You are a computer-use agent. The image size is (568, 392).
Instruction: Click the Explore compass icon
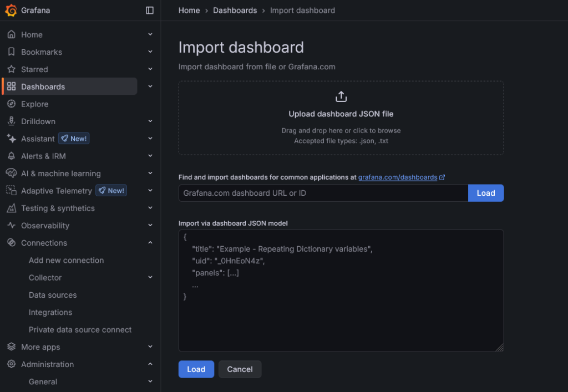[11, 104]
